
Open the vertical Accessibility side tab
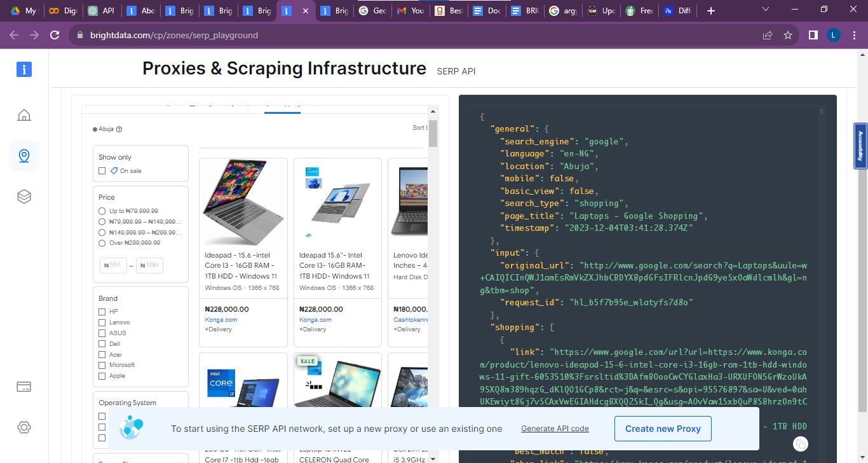(x=860, y=146)
